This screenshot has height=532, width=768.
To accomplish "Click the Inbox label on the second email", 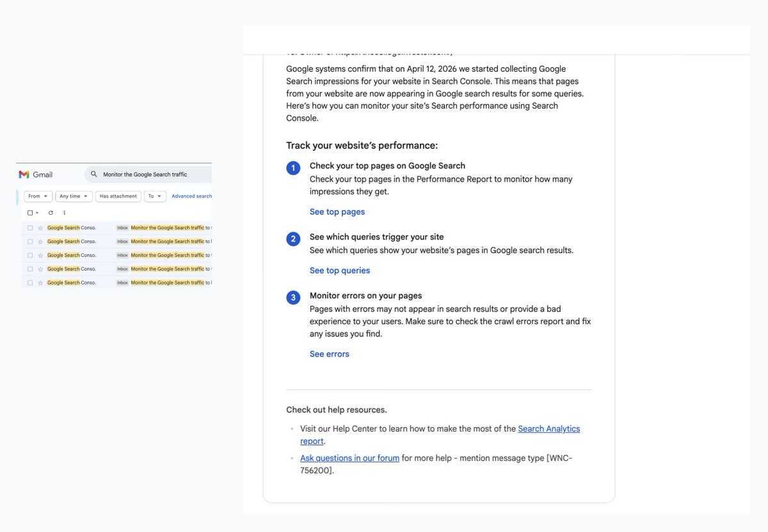I will click(x=122, y=242).
